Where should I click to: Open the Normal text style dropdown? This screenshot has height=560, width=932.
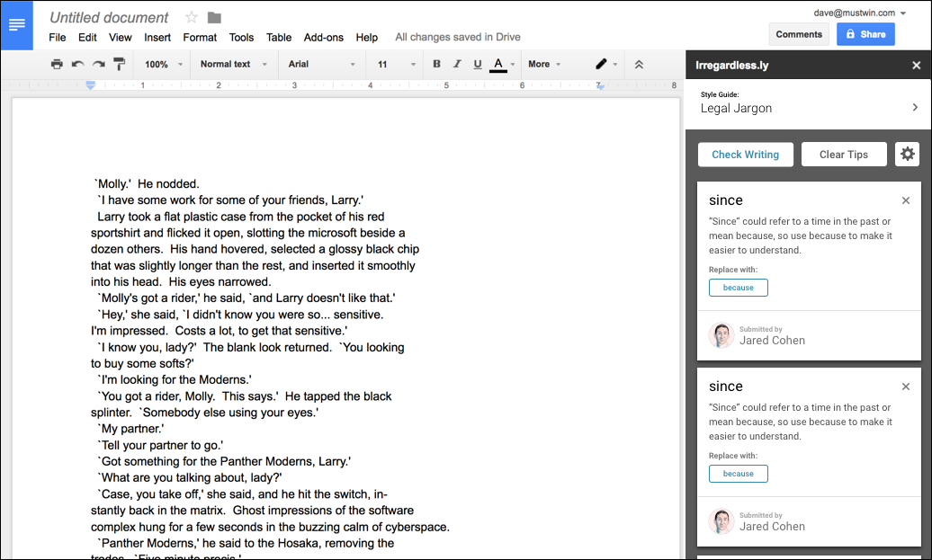234,64
